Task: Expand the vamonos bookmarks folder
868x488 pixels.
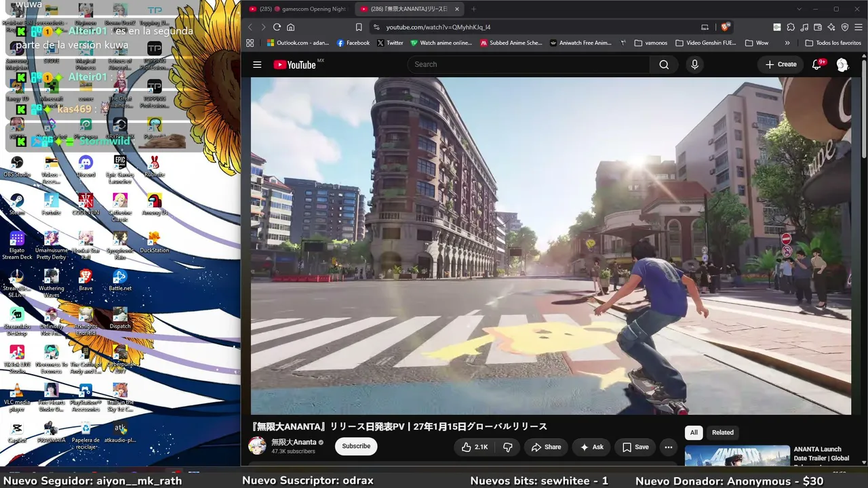Action: tap(651, 43)
